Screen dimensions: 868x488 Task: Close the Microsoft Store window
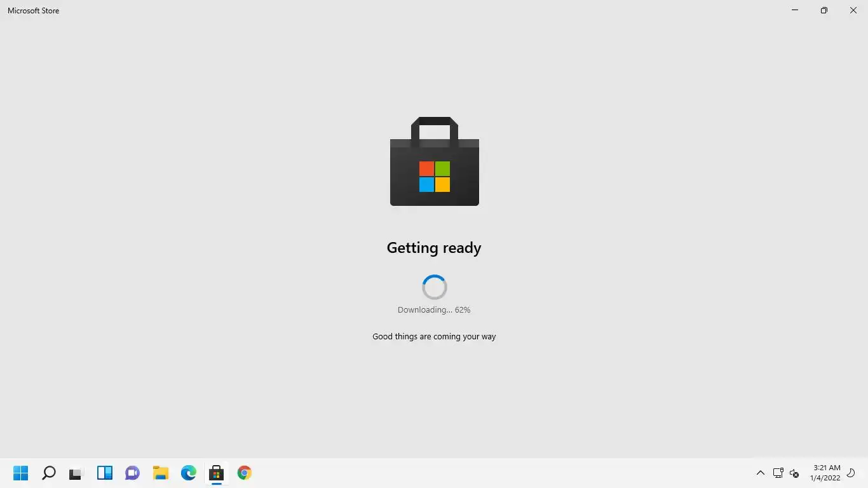pos(853,10)
